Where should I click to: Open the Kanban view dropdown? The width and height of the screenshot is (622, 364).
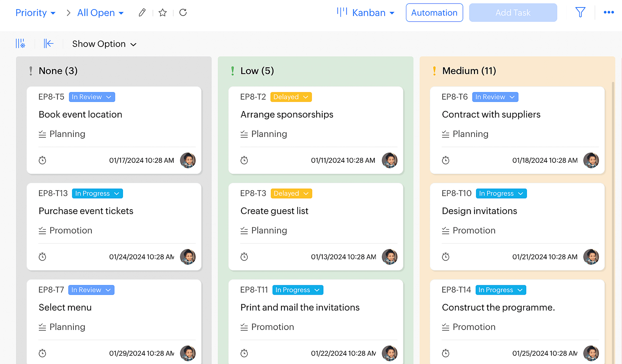pyautogui.click(x=366, y=13)
